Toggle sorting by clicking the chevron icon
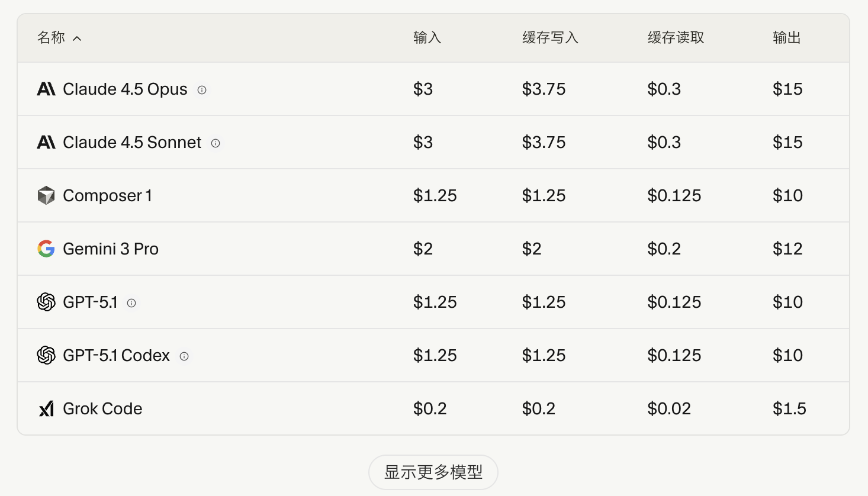868x496 pixels. pos(77,38)
